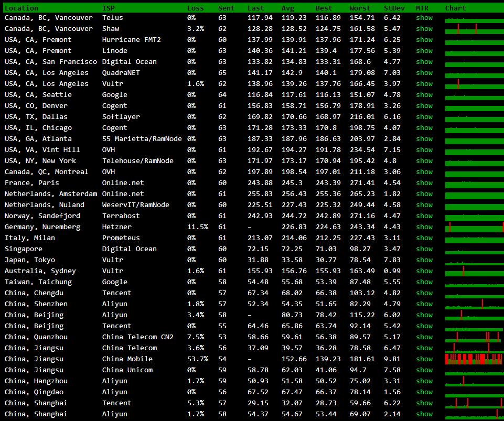Click the Location column header
This screenshot has height=421, width=504.
[21, 8]
